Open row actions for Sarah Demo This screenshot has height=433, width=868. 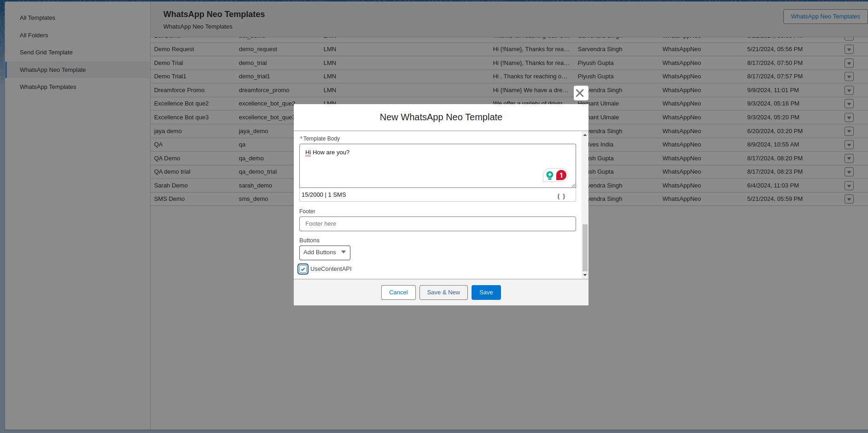click(849, 186)
